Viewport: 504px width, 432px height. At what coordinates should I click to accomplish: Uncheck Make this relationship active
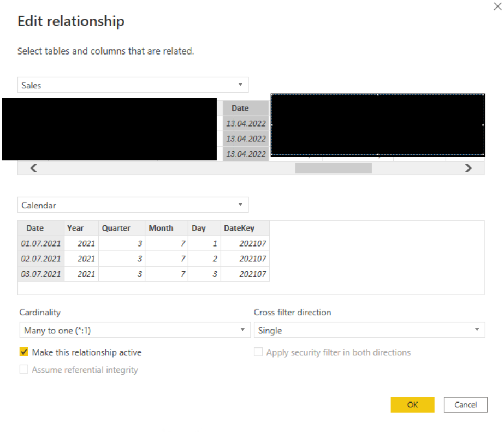click(24, 352)
